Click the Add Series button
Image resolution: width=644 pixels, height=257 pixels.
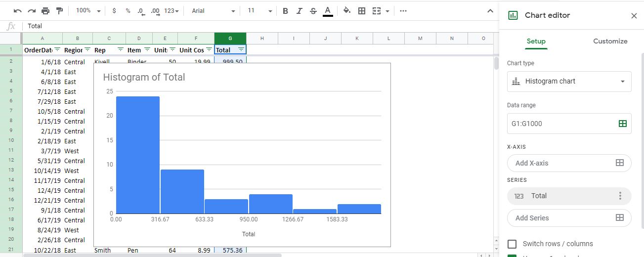pos(569,218)
